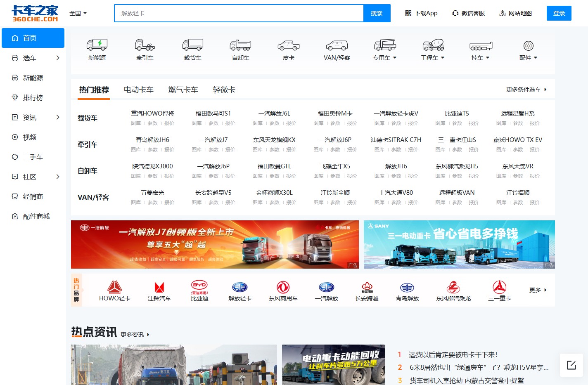Screen dimensions: 588x385
Task: Open the 挂车 trailer icon
Action: (481, 45)
